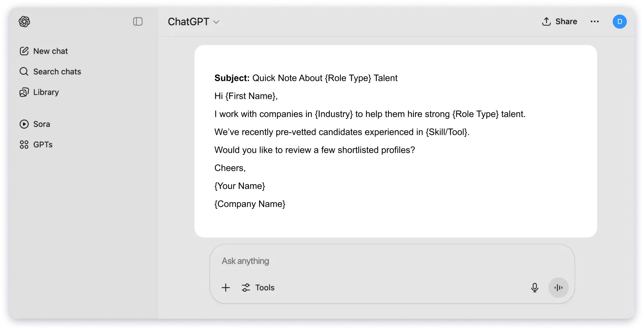This screenshot has width=644, height=330.
Task: Open the Library from the sidebar
Action: [24, 92]
